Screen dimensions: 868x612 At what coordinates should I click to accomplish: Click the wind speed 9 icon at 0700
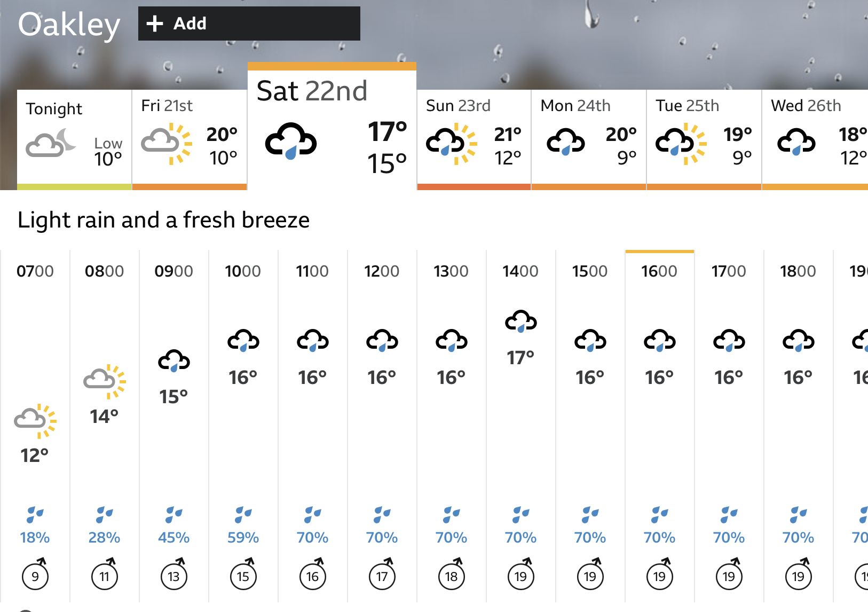(35, 574)
